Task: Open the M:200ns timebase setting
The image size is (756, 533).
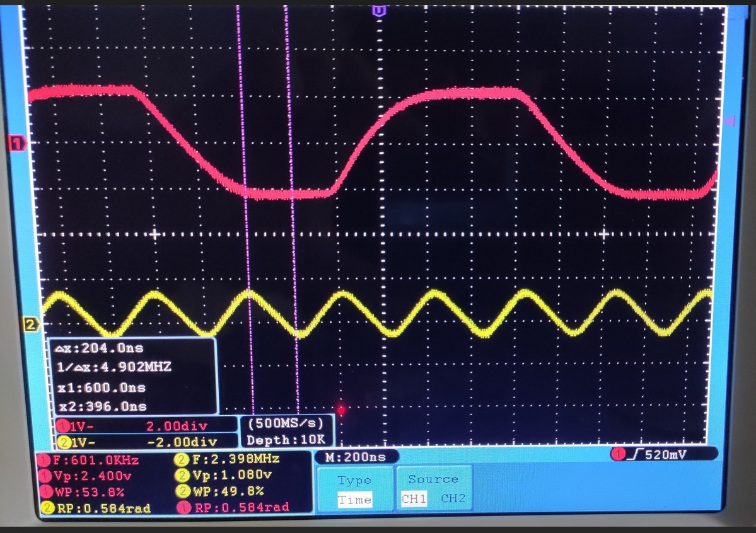Action: [354, 457]
